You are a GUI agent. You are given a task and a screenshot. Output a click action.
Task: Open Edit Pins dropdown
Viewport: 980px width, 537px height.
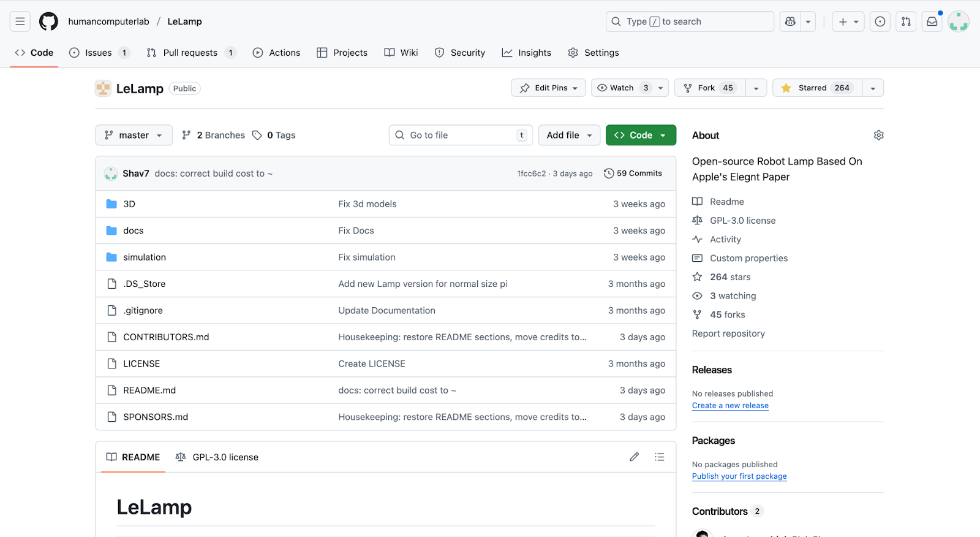pos(548,88)
